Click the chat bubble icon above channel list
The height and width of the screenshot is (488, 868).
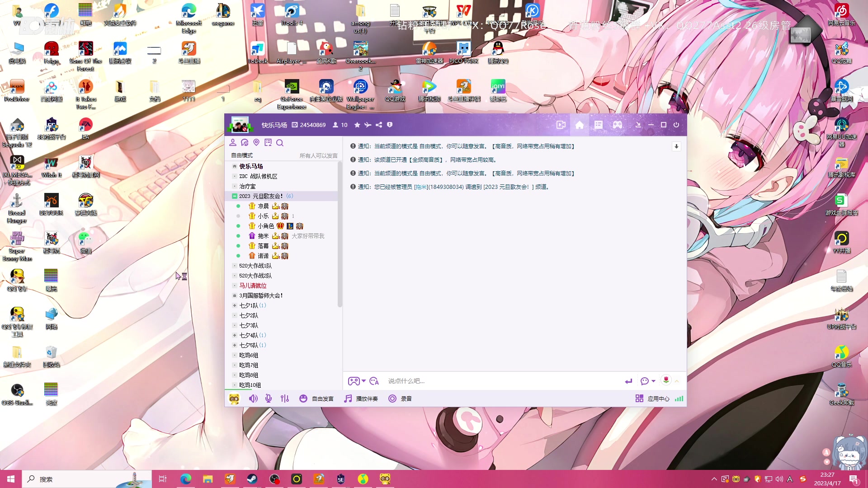[245, 143]
